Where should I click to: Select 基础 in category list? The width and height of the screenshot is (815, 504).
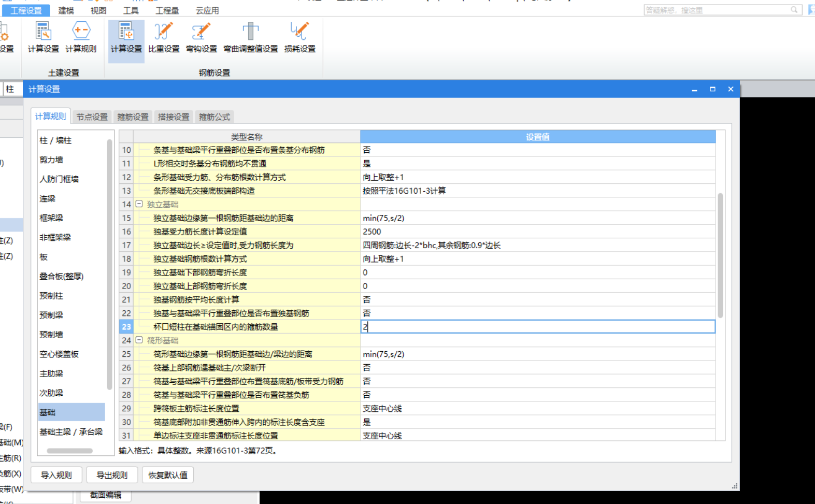pos(72,412)
